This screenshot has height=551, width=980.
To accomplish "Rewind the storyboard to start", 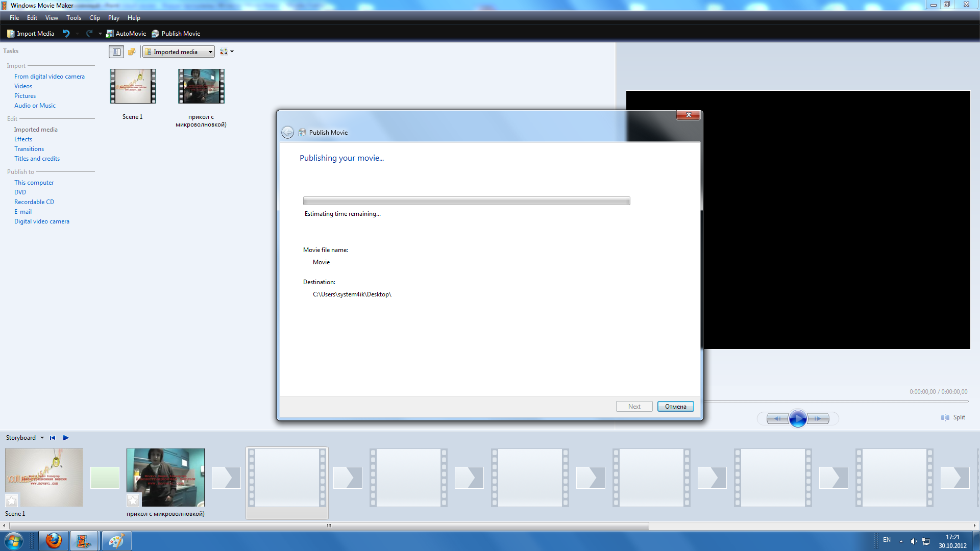I will 53,438.
